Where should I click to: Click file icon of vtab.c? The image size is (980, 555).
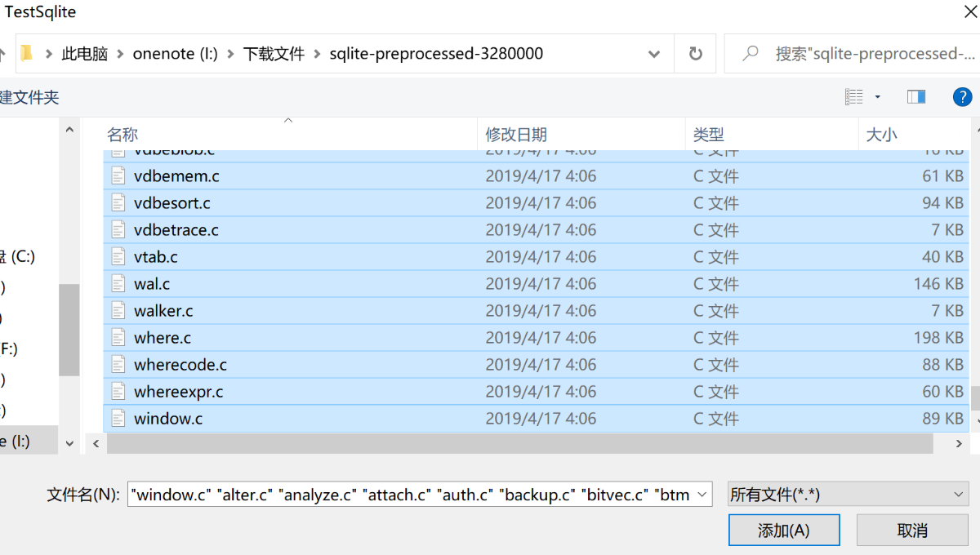(x=119, y=256)
